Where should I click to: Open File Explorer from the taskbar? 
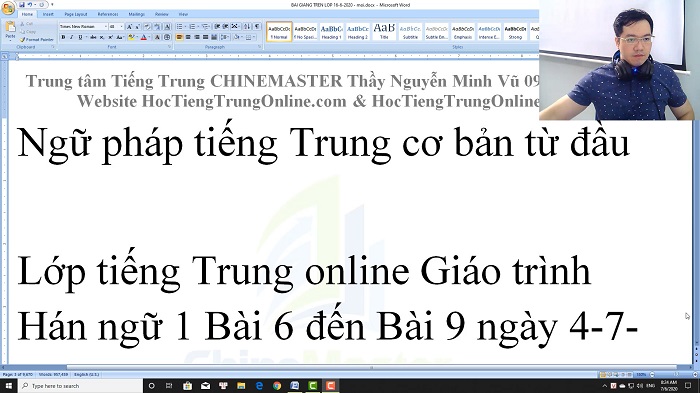(241, 385)
